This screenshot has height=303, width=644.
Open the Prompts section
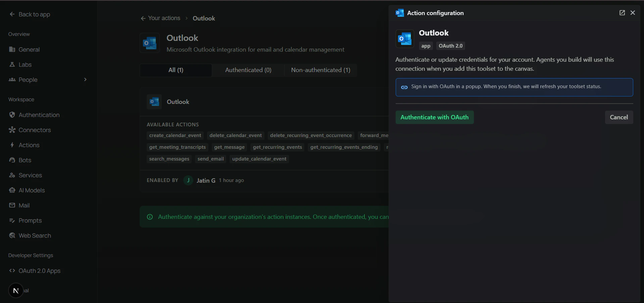(x=30, y=220)
